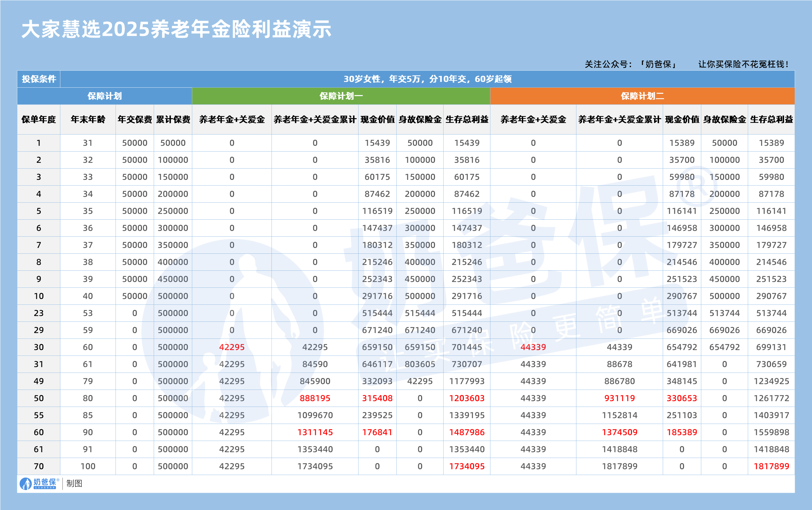The height and width of the screenshot is (510, 812).
Task: Click the 保单年度 column header
Action: pos(39,119)
